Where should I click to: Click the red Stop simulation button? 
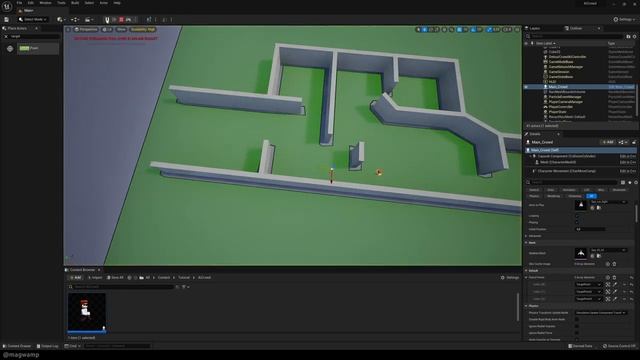121,20
